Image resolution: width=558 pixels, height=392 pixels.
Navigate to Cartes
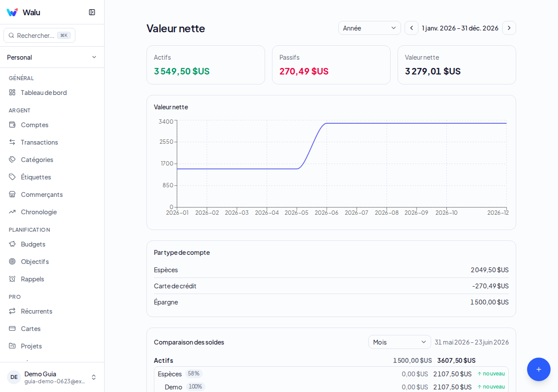pyautogui.click(x=52, y=328)
